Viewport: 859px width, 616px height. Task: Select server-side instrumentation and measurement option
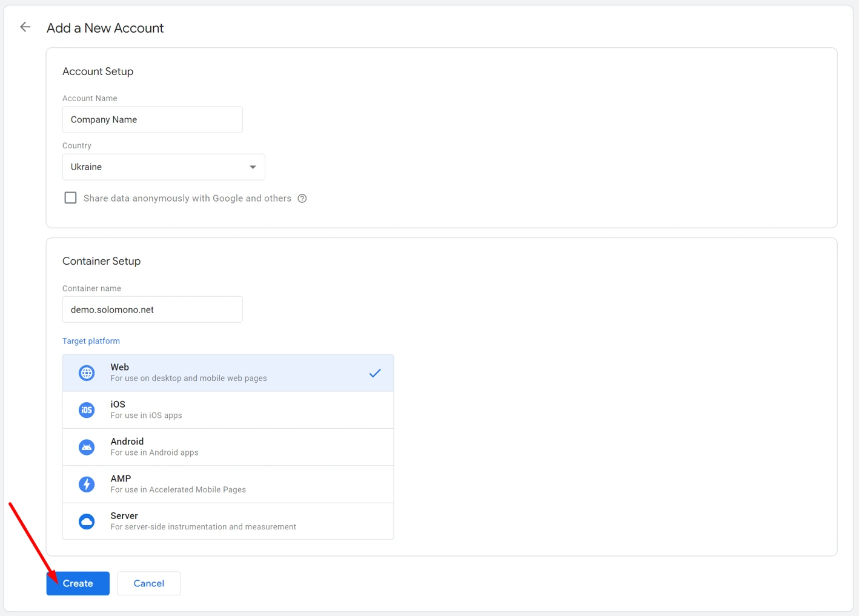(203, 527)
